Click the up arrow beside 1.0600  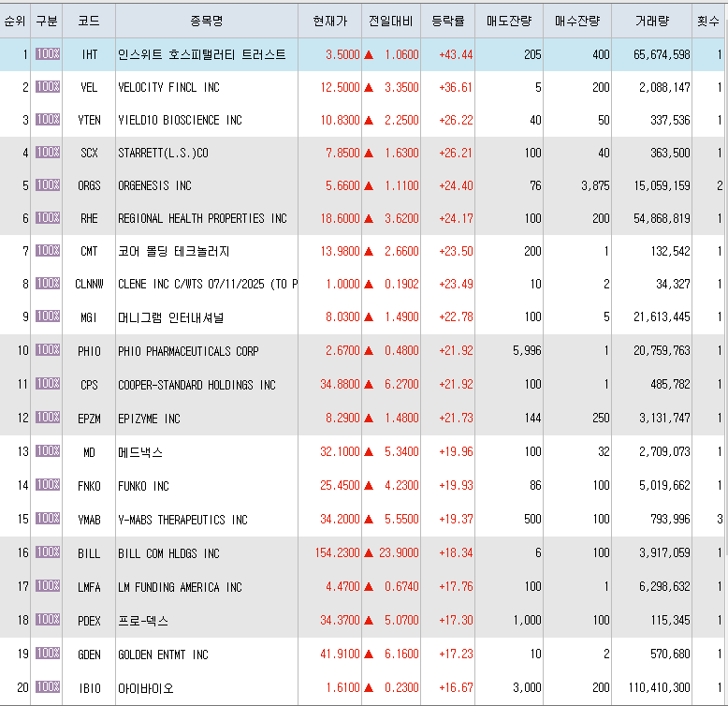pos(369,55)
